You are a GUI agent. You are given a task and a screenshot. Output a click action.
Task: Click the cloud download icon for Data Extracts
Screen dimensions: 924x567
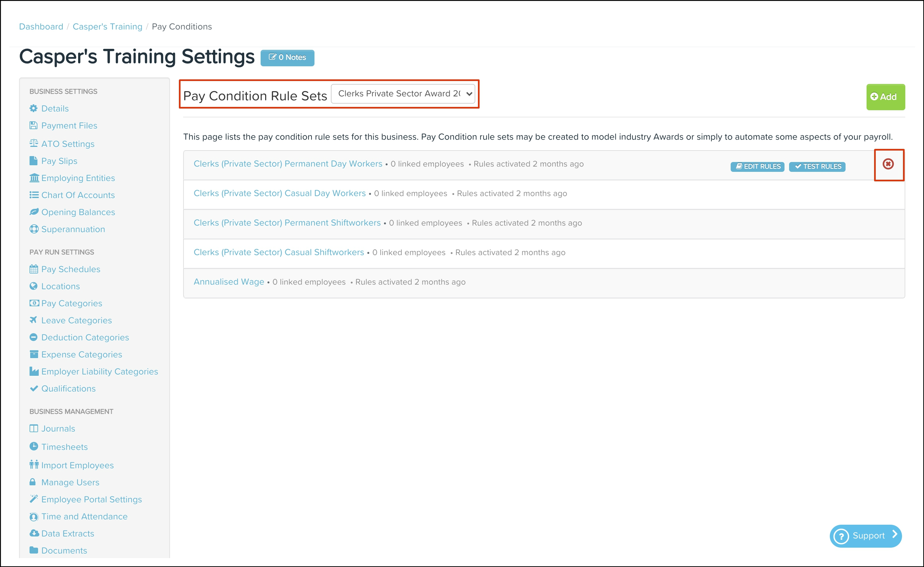pos(34,533)
